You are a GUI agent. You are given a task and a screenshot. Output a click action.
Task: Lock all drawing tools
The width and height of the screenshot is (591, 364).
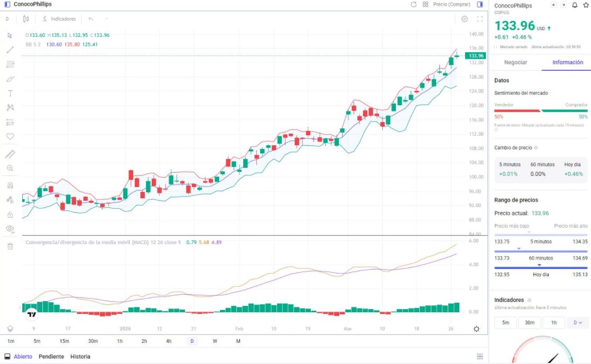[x=10, y=213]
